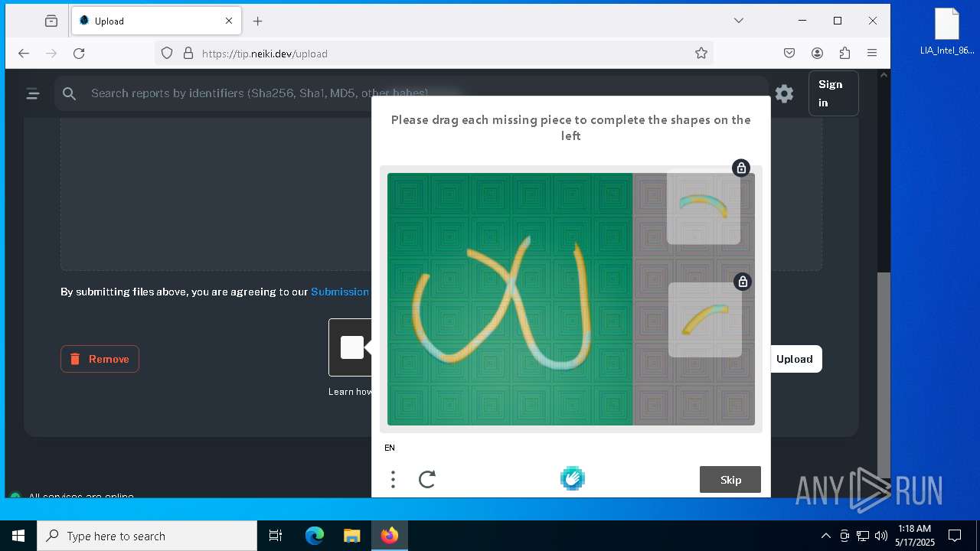Open a new browser tab
This screenshot has width=980, height=551.
pos(258,21)
